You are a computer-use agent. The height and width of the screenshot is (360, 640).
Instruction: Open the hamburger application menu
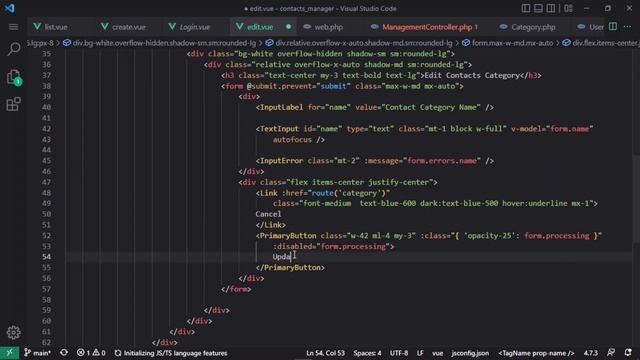[13, 27]
